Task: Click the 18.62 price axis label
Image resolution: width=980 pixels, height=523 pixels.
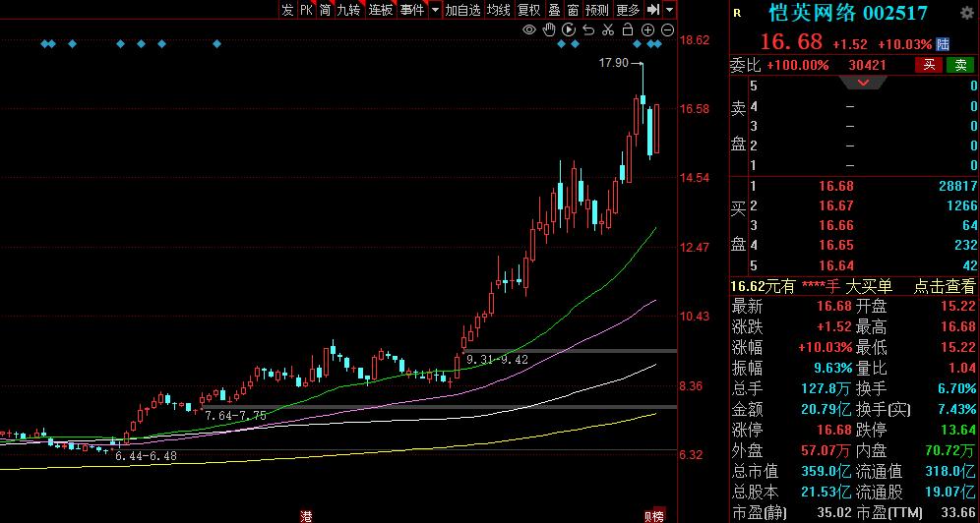Action: click(695, 40)
